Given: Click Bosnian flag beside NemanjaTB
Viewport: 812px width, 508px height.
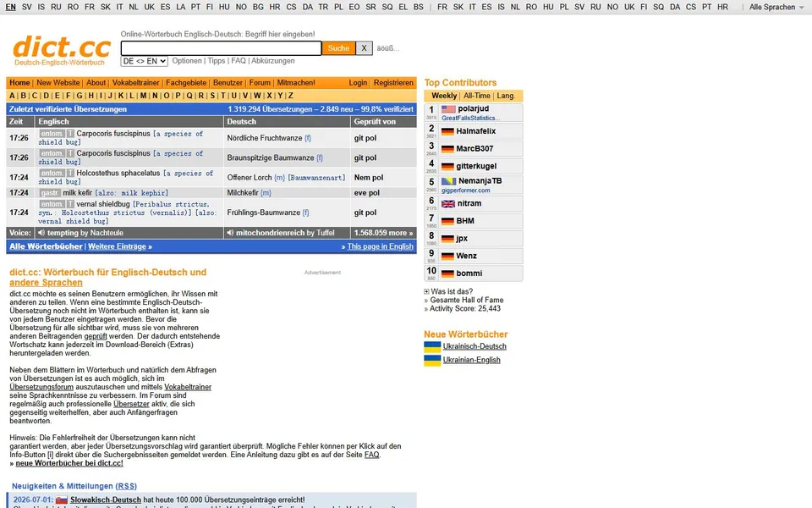Looking at the screenshot, I should click(x=448, y=181).
